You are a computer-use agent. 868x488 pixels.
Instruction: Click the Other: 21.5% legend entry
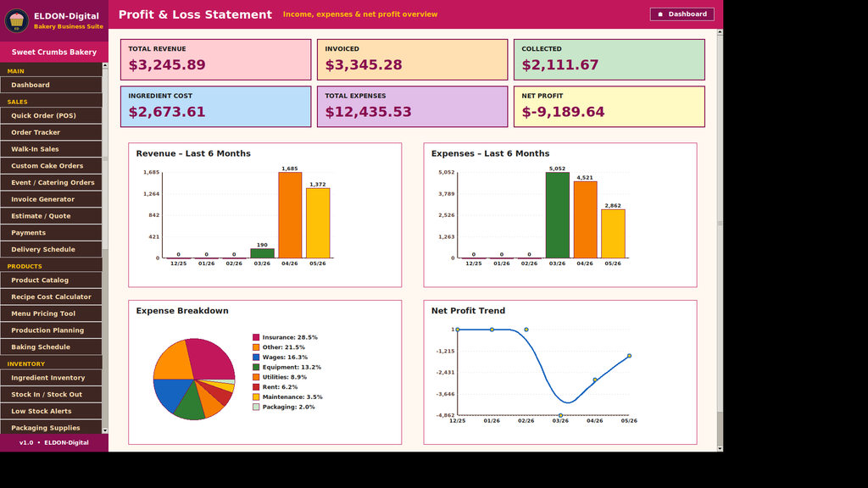click(283, 347)
